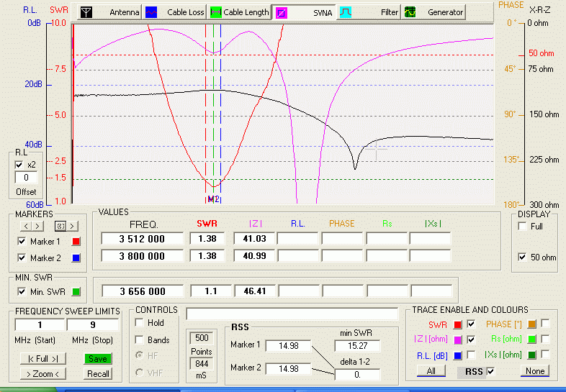Switch to Cable Loss measurement
This screenshot has width=566, height=392.
coord(173,12)
